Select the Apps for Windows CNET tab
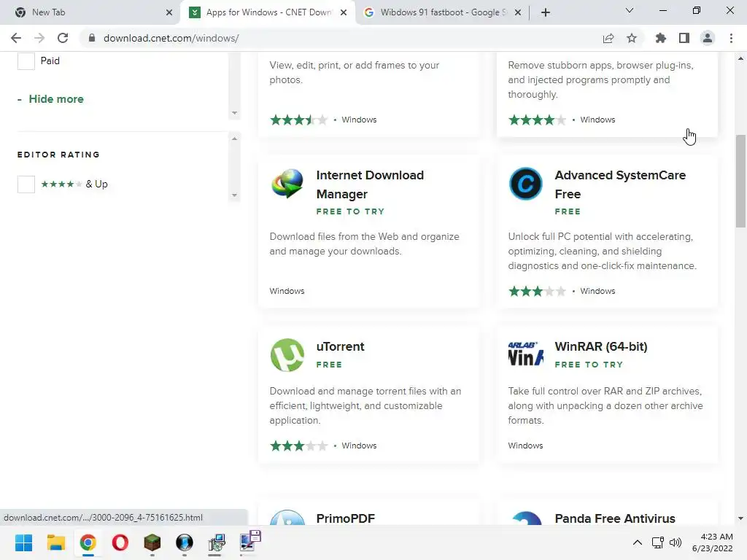The height and width of the screenshot is (560, 747). click(x=268, y=12)
